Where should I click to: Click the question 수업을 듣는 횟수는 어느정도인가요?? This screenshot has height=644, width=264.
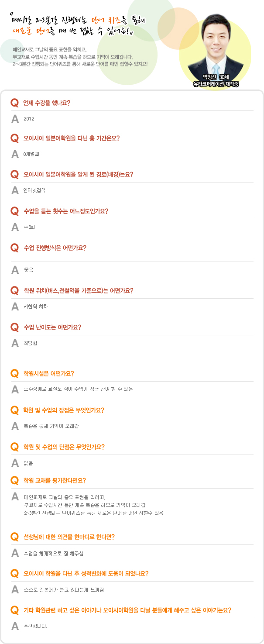tap(65, 211)
